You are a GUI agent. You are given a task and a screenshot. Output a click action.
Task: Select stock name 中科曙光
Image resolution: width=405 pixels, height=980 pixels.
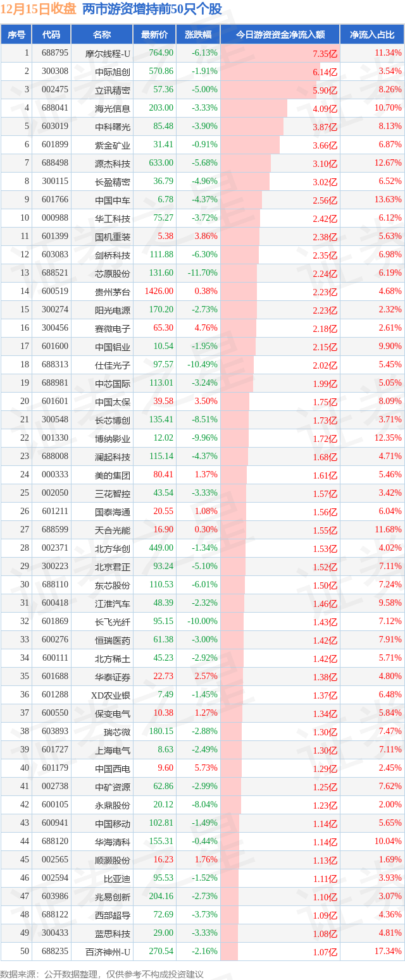[x=113, y=126]
